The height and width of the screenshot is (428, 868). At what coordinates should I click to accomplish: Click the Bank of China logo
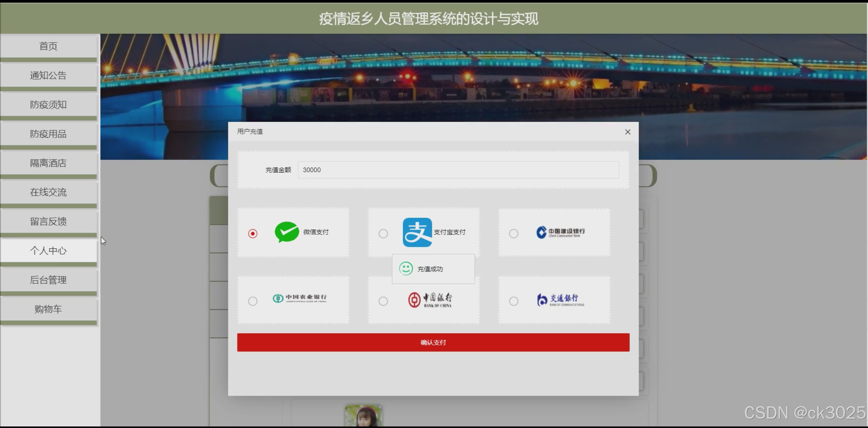430,300
